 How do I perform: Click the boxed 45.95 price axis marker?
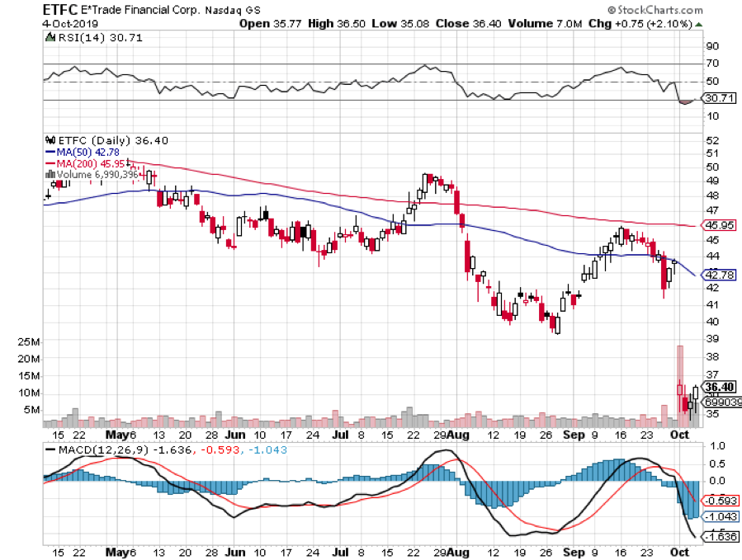[719, 225]
